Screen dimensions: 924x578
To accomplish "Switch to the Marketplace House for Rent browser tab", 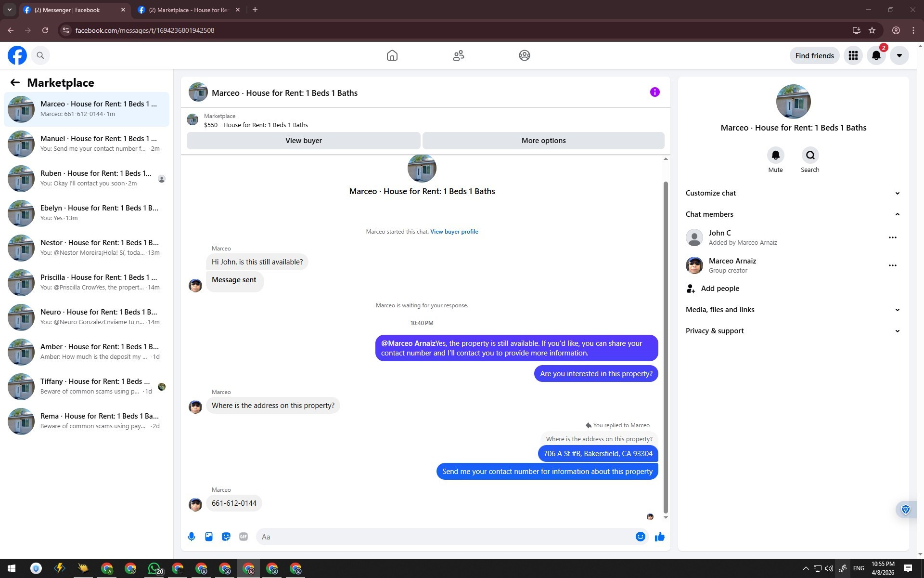I will 188,10.
